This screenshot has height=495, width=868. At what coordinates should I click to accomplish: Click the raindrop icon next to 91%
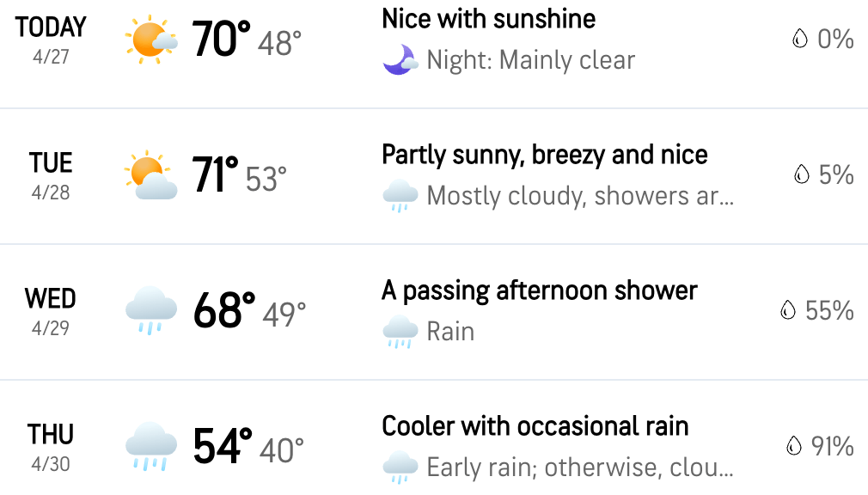[x=793, y=446]
